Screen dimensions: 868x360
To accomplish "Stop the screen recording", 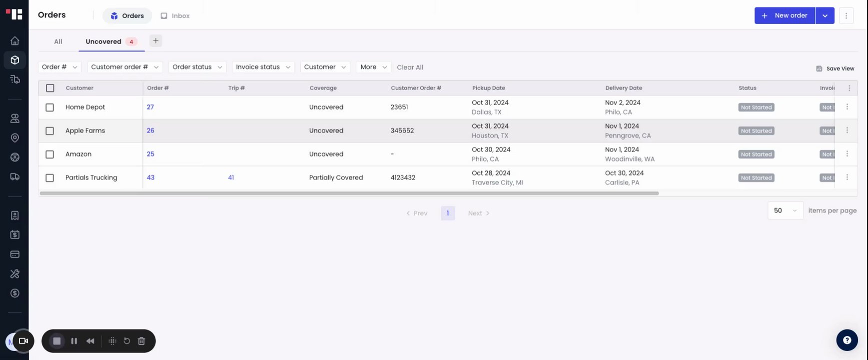I will click(57, 341).
